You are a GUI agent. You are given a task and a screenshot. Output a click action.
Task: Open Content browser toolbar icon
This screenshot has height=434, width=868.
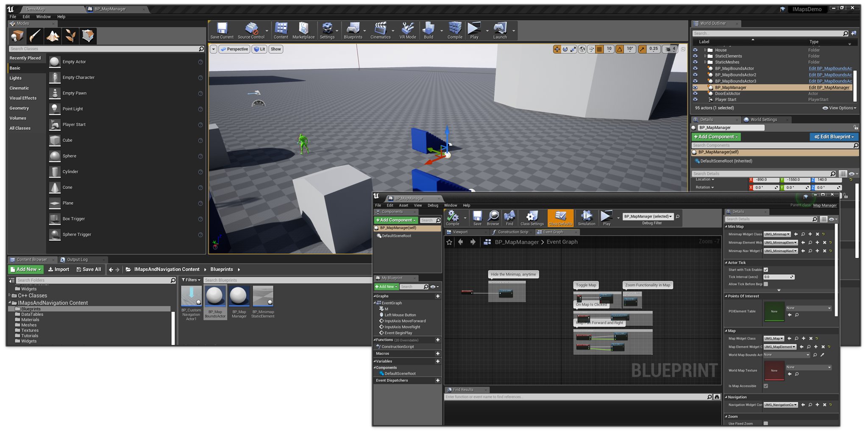click(x=281, y=31)
